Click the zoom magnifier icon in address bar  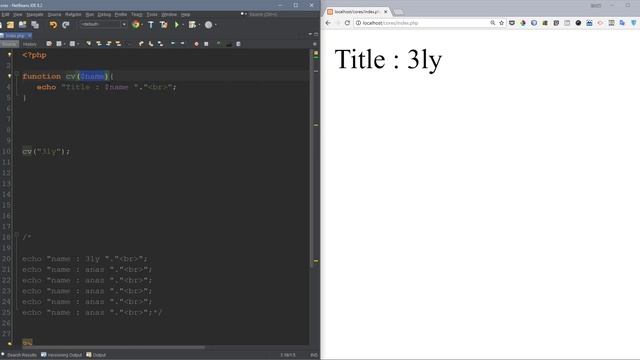point(493,23)
